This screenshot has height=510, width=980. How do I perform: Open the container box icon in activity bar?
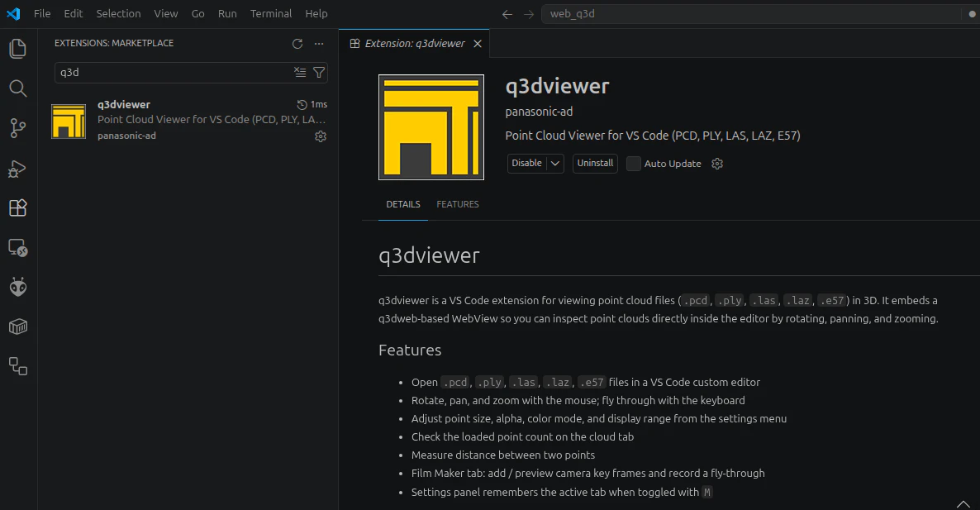(x=18, y=326)
